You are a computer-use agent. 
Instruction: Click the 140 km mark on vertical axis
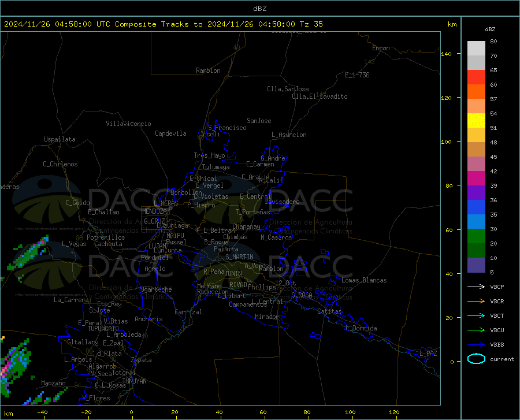pyautogui.click(x=446, y=54)
